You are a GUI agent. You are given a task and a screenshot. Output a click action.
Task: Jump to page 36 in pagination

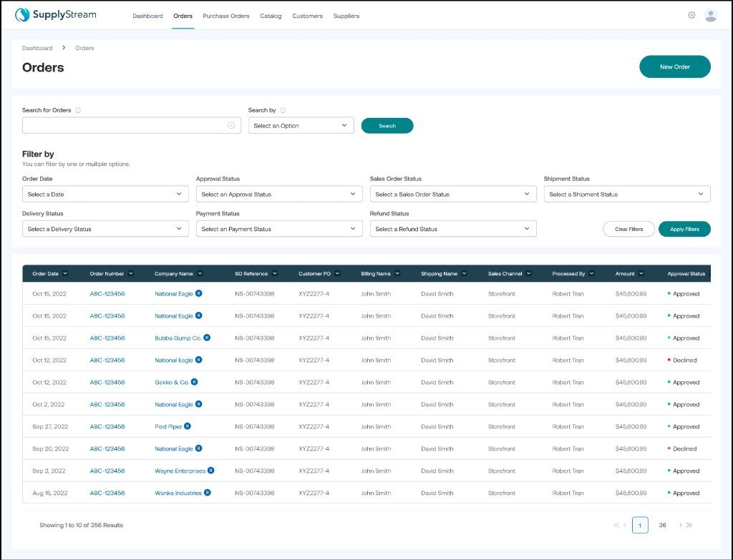point(662,525)
